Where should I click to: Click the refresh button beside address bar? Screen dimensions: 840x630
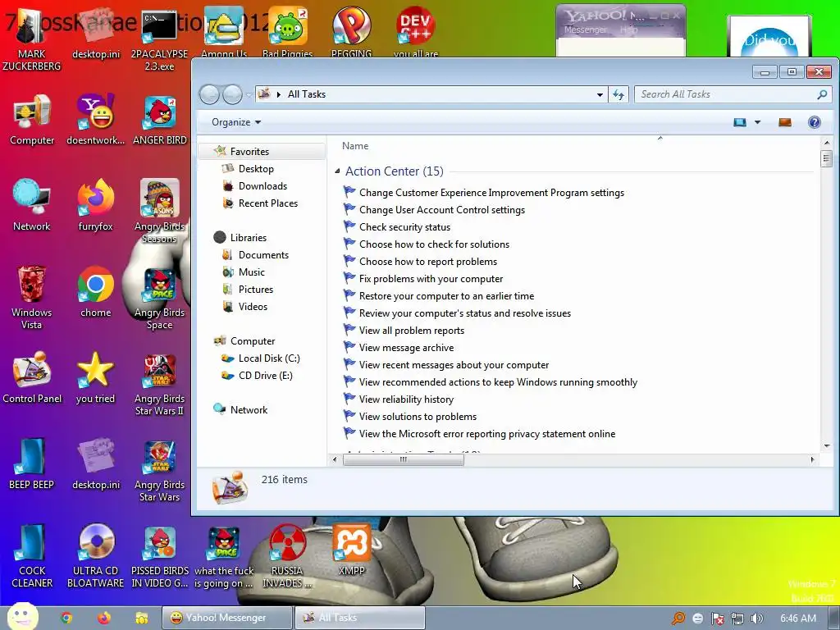(x=619, y=95)
